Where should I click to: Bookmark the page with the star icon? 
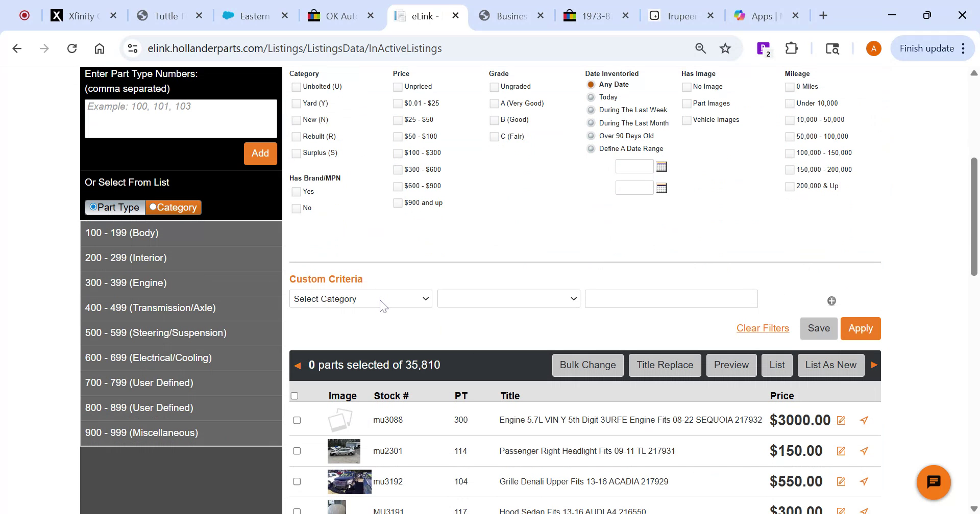coord(724,48)
